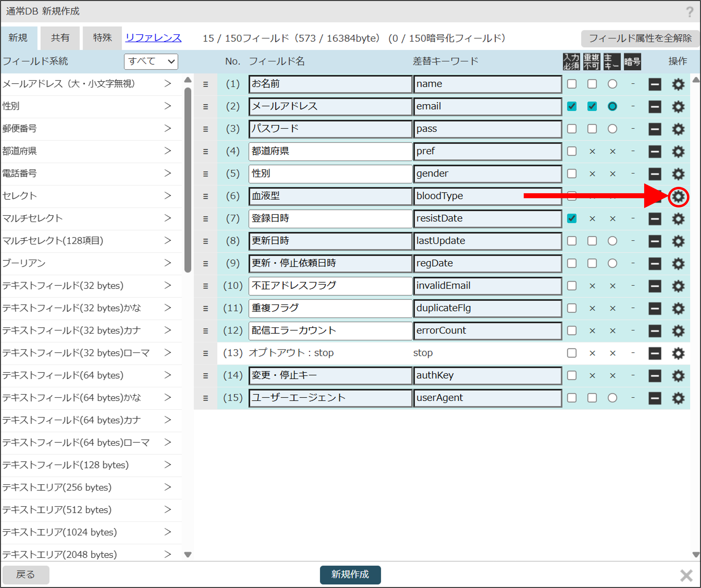Screen dimensions: 701x588
Task: Uncheck 入力必須 checkbox for メールアドレス
Action: click(572, 107)
